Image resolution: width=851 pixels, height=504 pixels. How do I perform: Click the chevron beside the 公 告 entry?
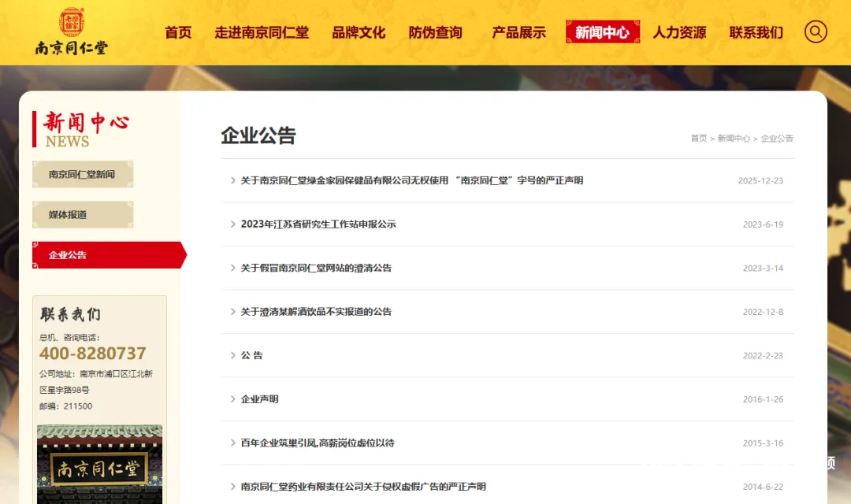(232, 355)
